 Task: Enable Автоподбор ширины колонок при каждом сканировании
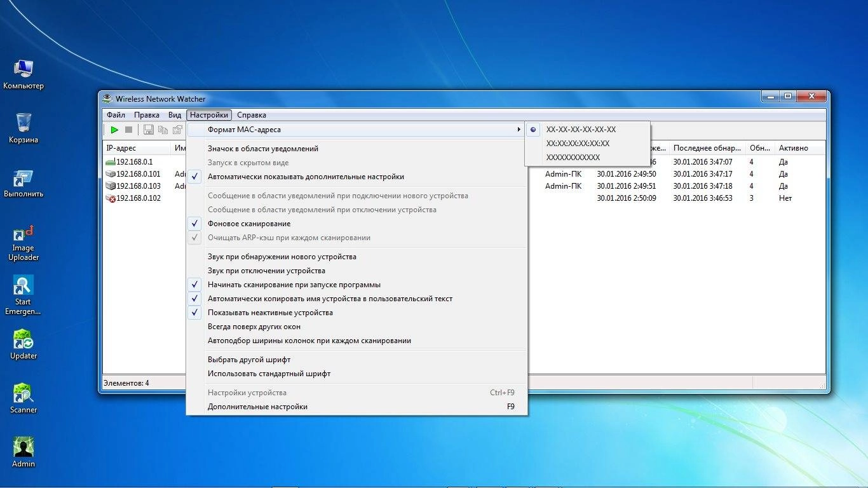(x=356, y=341)
